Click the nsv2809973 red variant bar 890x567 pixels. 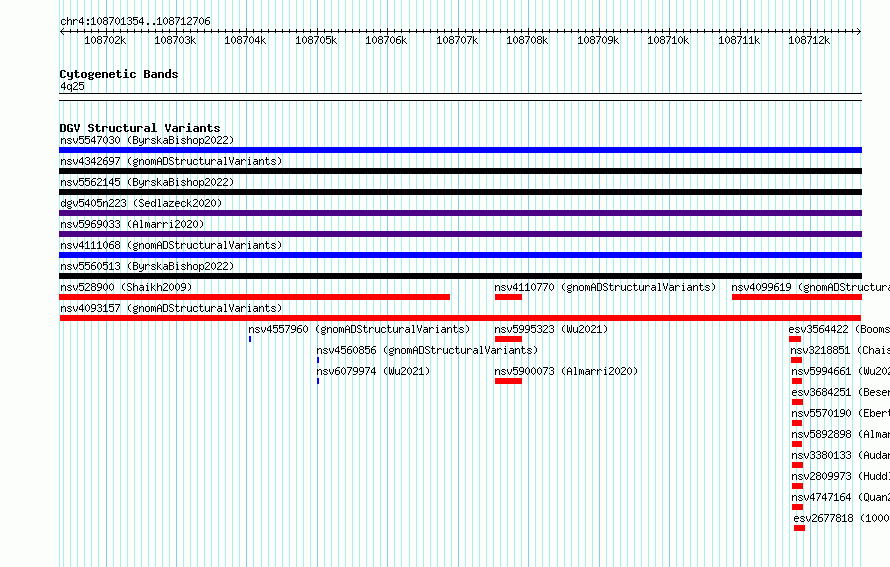(797, 486)
